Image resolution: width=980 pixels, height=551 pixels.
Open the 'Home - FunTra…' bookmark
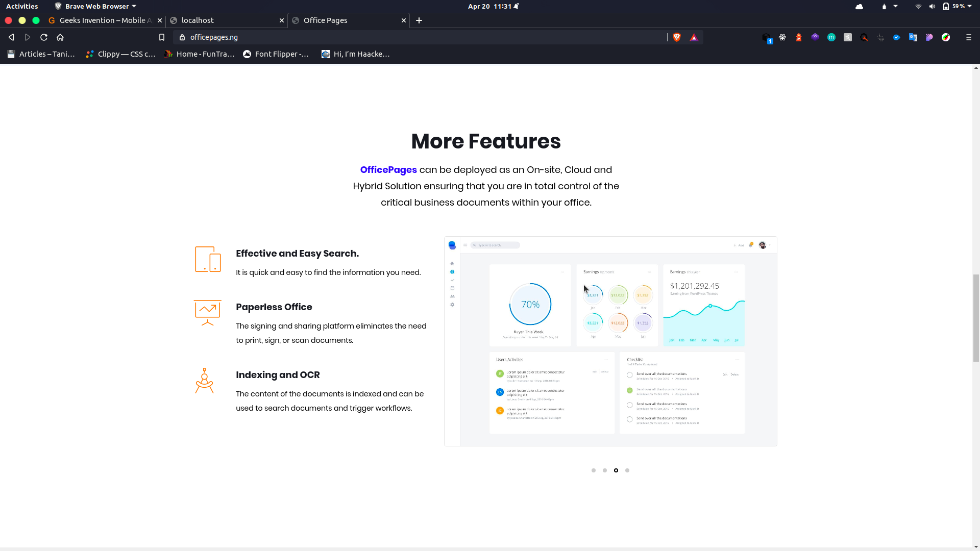200,54
